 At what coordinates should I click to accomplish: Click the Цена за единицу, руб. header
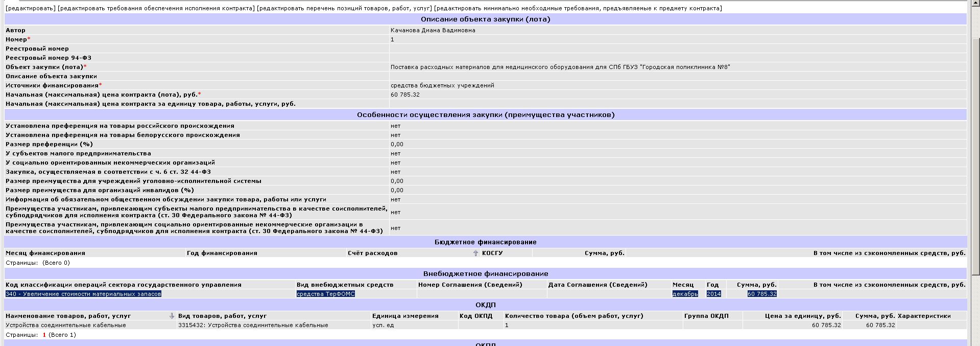coord(803,316)
